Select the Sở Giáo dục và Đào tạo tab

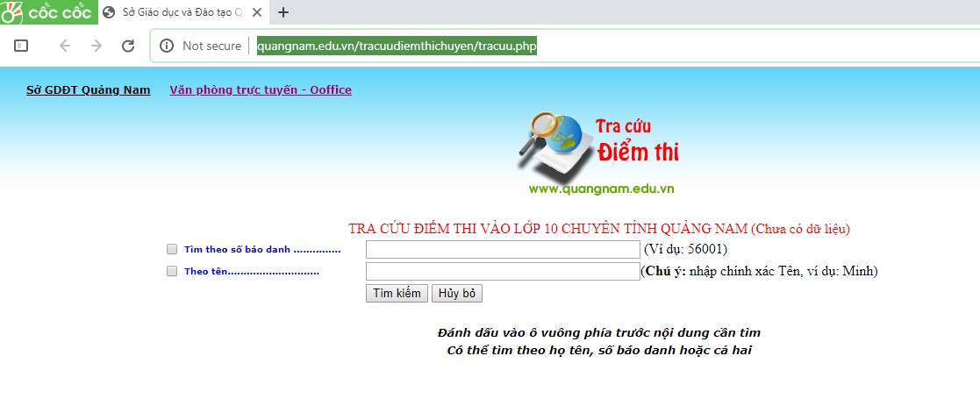point(183,12)
